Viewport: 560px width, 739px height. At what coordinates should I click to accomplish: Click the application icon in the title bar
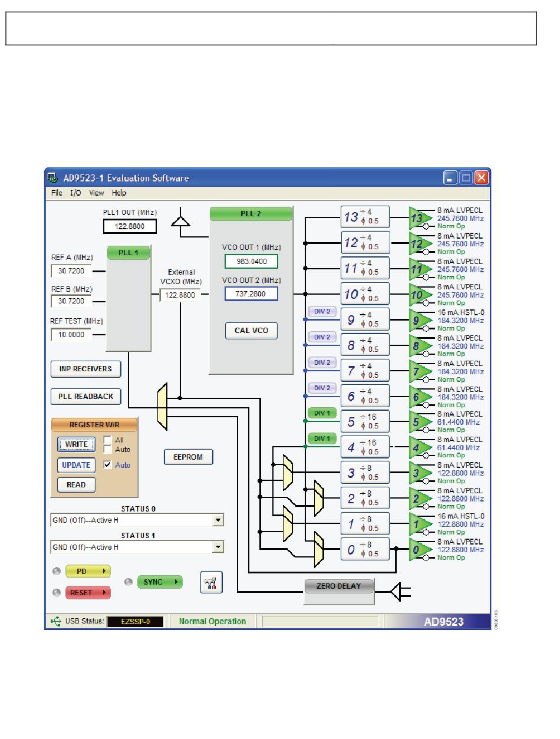click(52, 178)
